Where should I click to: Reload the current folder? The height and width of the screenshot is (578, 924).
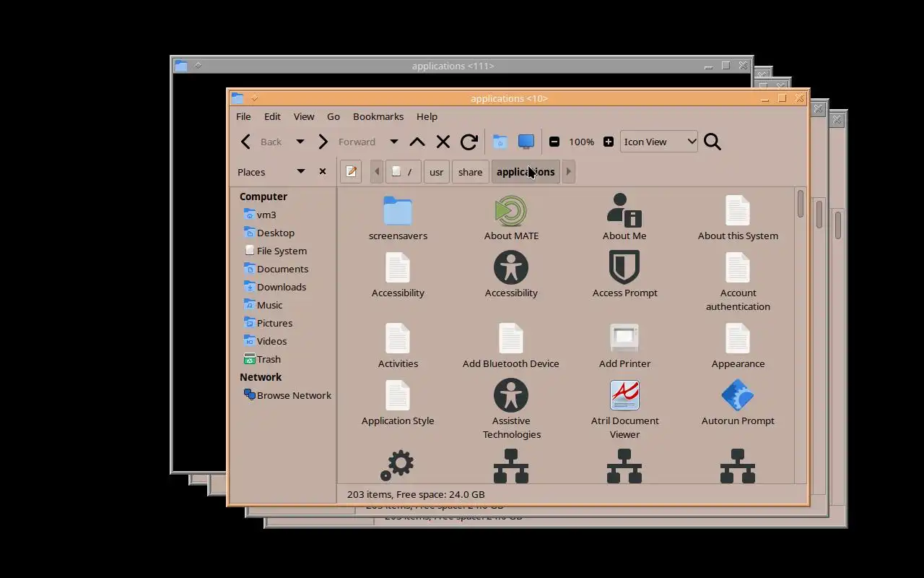(469, 142)
